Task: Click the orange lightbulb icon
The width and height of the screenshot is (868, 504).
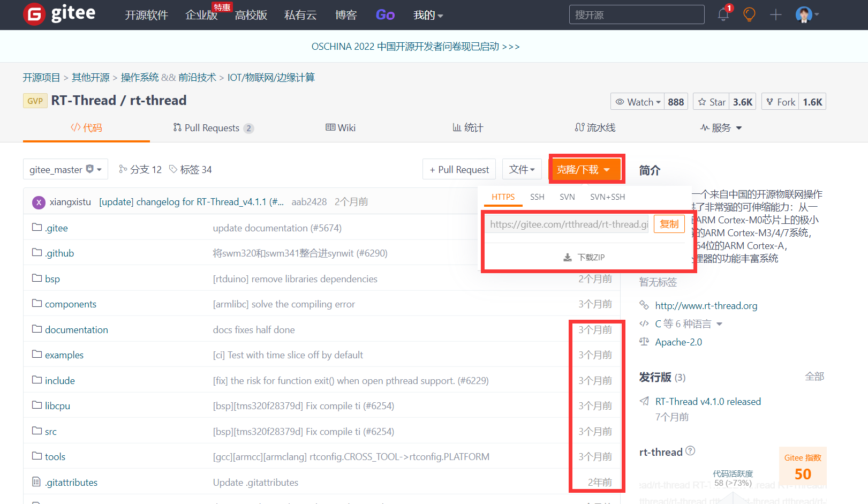Action: point(749,14)
